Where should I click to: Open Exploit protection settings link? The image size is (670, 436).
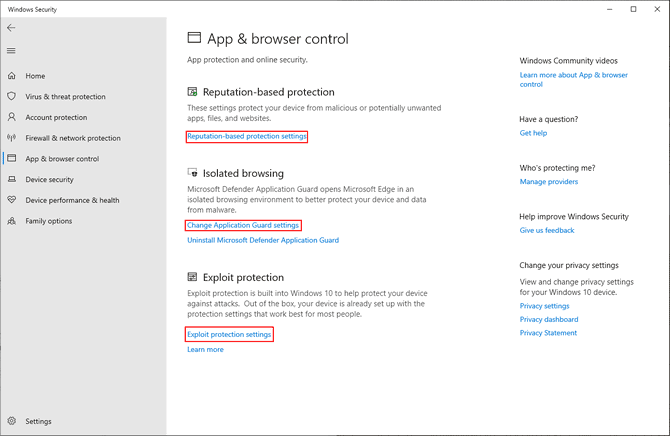pos(229,334)
